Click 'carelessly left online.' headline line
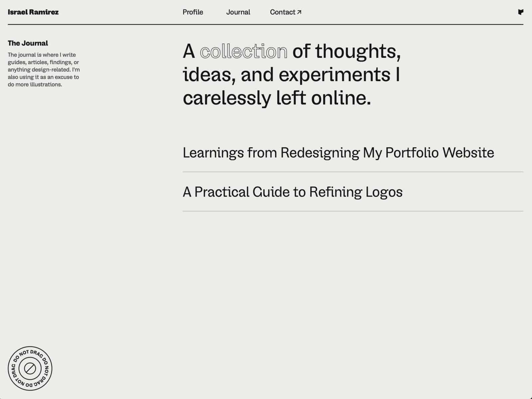Viewport: 532px width, 399px height. pos(277,98)
